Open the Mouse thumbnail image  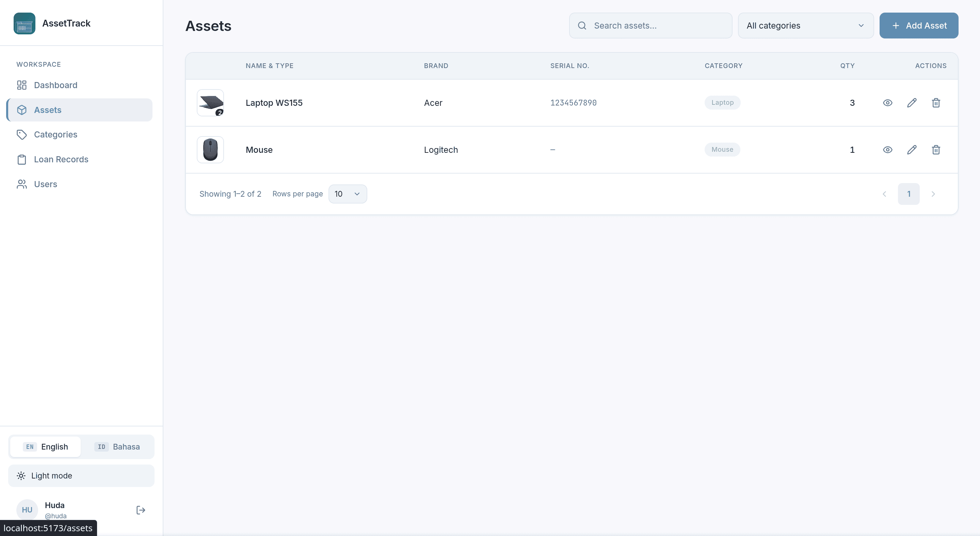click(210, 150)
